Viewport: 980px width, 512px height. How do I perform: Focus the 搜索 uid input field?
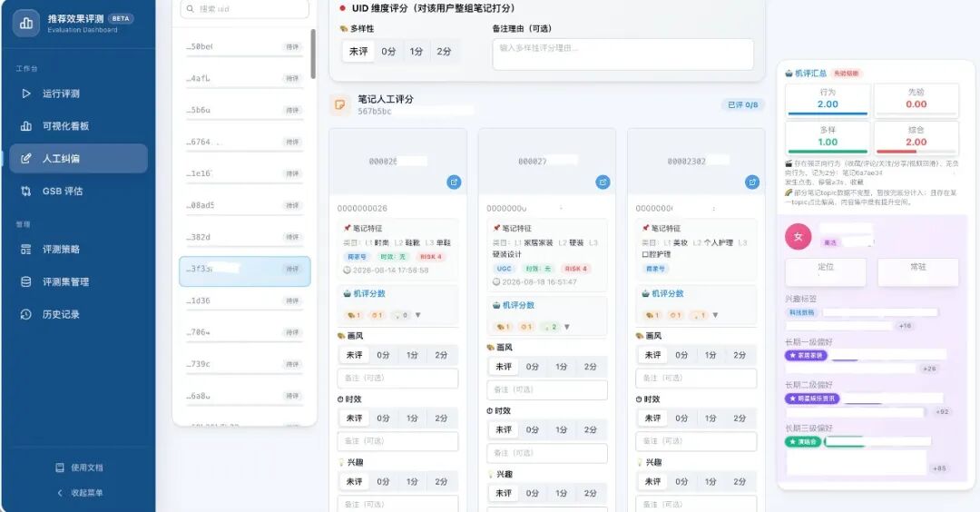(x=244, y=9)
